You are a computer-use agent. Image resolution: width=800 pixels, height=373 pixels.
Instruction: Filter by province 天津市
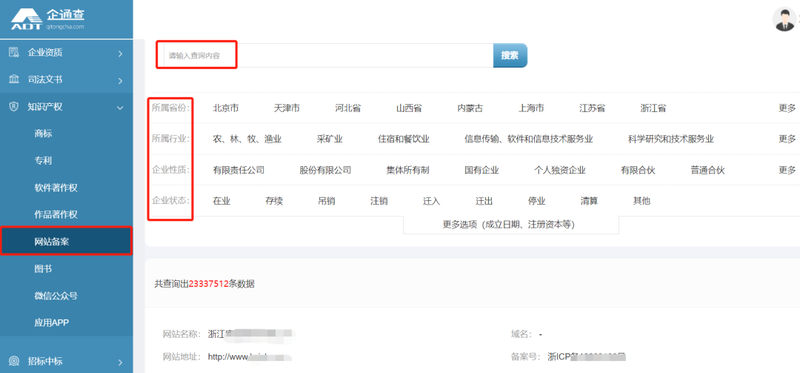[x=287, y=108]
